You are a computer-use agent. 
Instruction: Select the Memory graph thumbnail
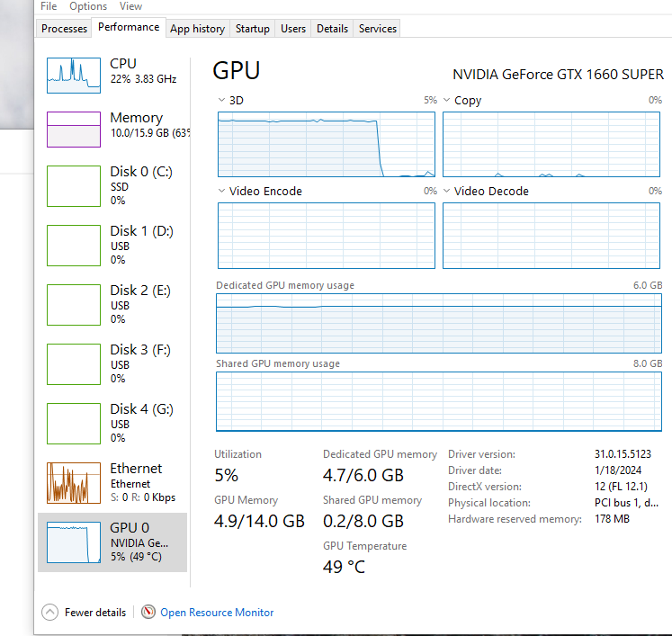[x=74, y=130]
